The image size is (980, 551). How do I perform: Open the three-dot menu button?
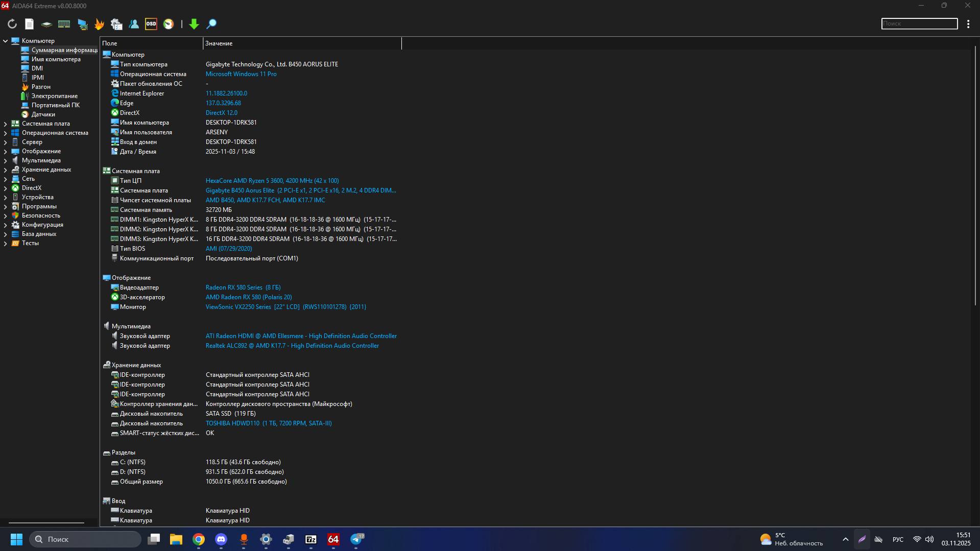[968, 24]
